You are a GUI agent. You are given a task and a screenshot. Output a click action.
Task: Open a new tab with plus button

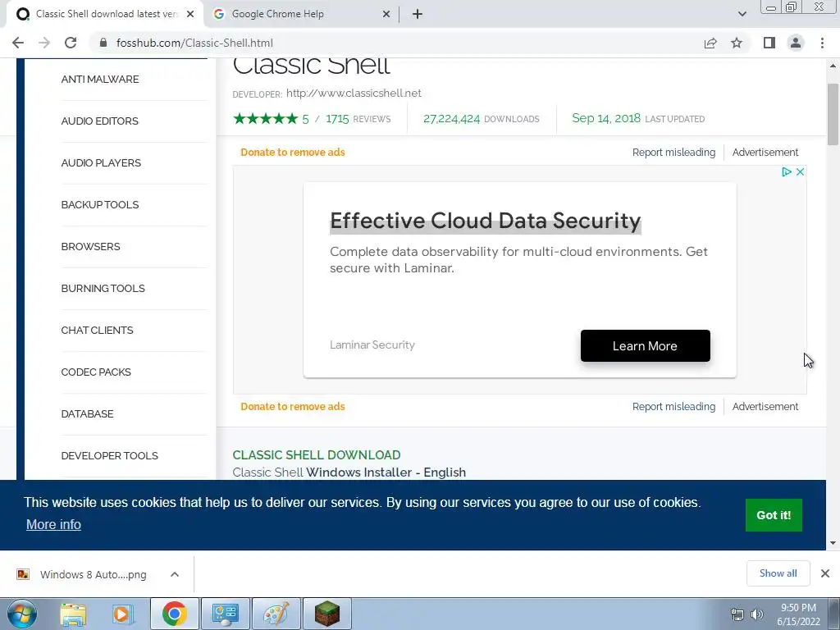click(x=418, y=14)
